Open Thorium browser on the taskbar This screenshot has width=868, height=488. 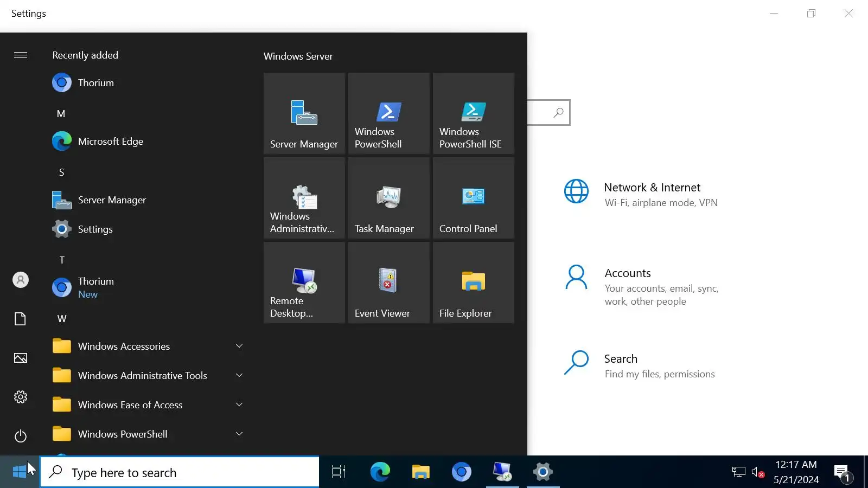click(462, 472)
